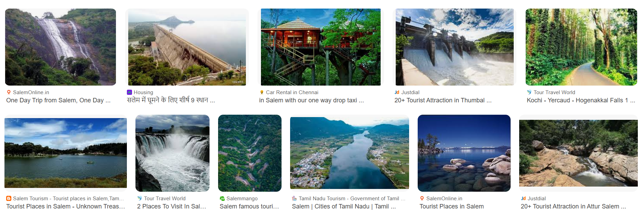Open the long dam wall reservoir image
The image size is (644, 216).
point(187,47)
